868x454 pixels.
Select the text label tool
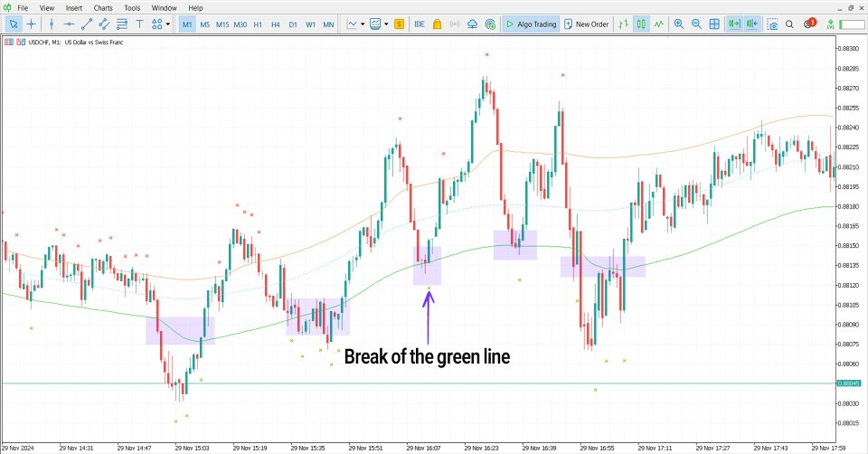139,24
